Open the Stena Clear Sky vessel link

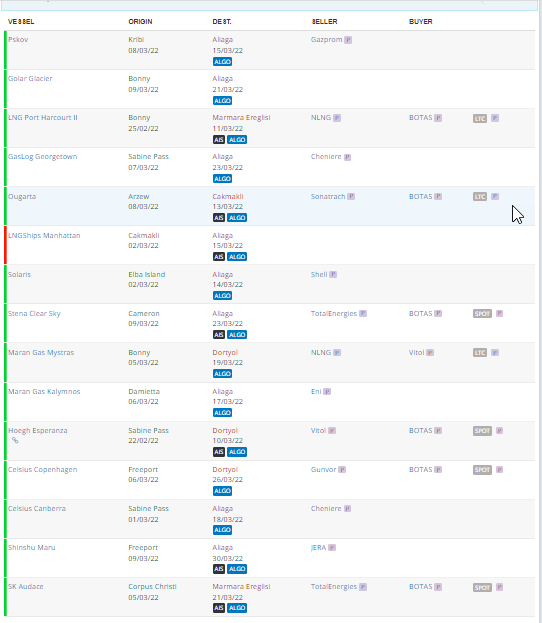point(34,313)
